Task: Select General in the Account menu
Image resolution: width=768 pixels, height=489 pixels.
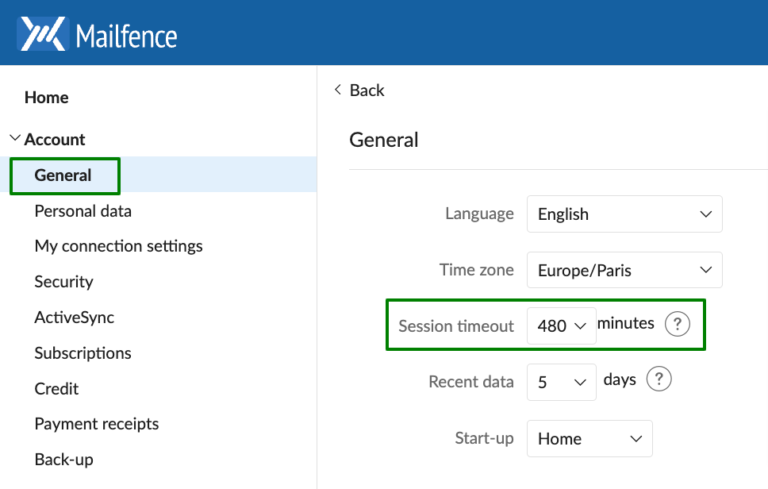Action: pos(63,175)
